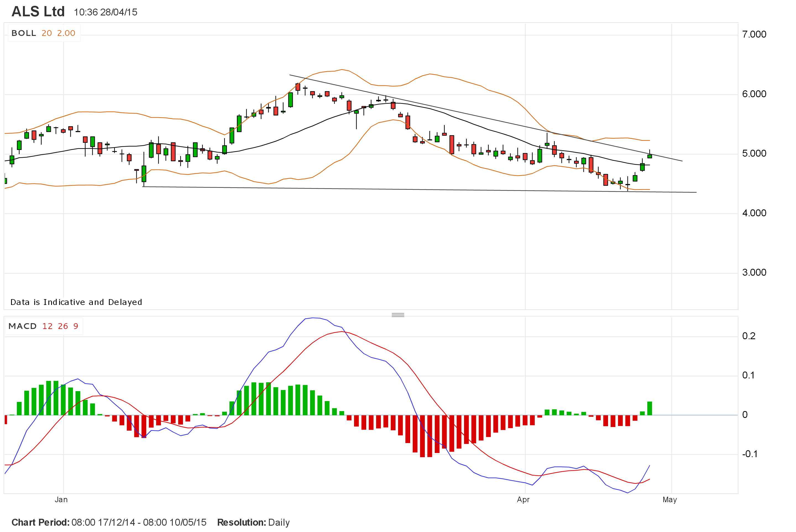Grab the pane divider handle between charts
Image resolution: width=796 pixels, height=532 pixels.
pyautogui.click(x=398, y=315)
